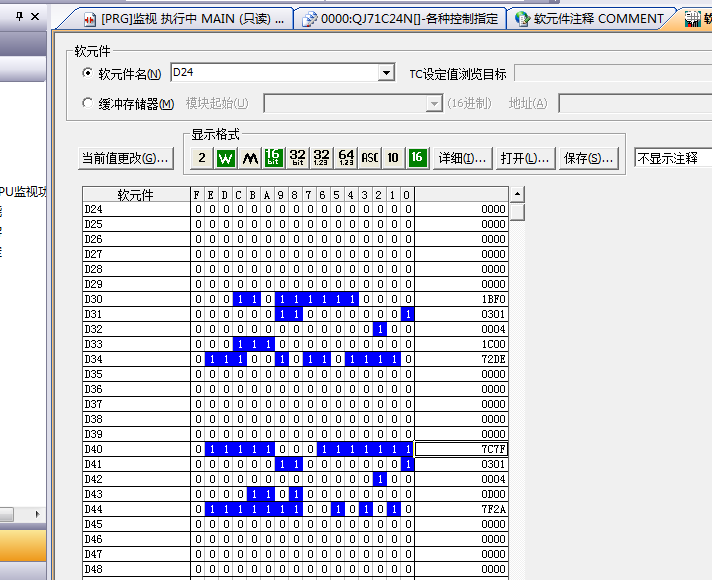Select the 32-bit integer display icon
The width and height of the screenshot is (712, 580).
(298, 158)
